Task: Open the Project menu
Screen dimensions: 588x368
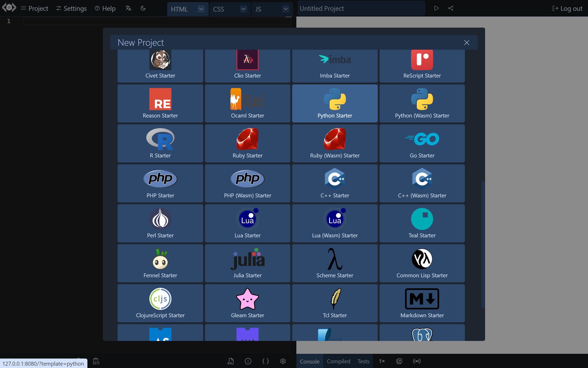Action: (x=34, y=8)
